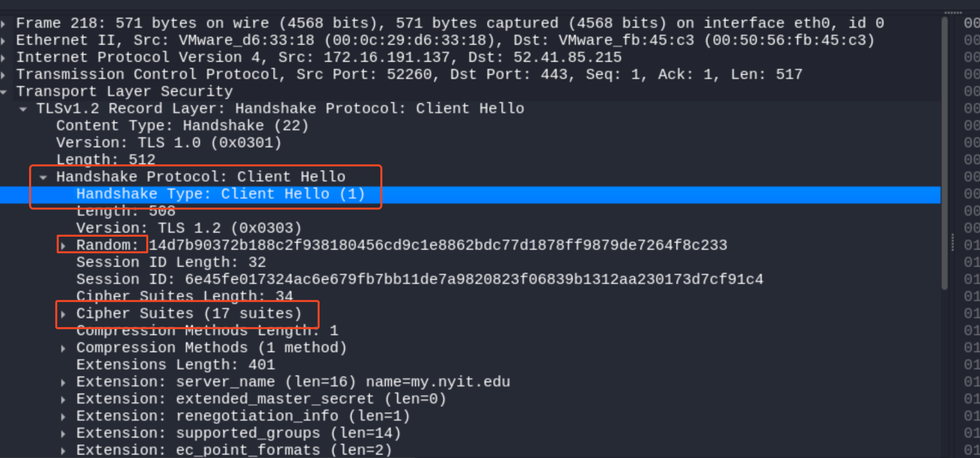Expand the Random field
Image resolution: width=980 pixels, height=458 pixels.
pos(64,245)
